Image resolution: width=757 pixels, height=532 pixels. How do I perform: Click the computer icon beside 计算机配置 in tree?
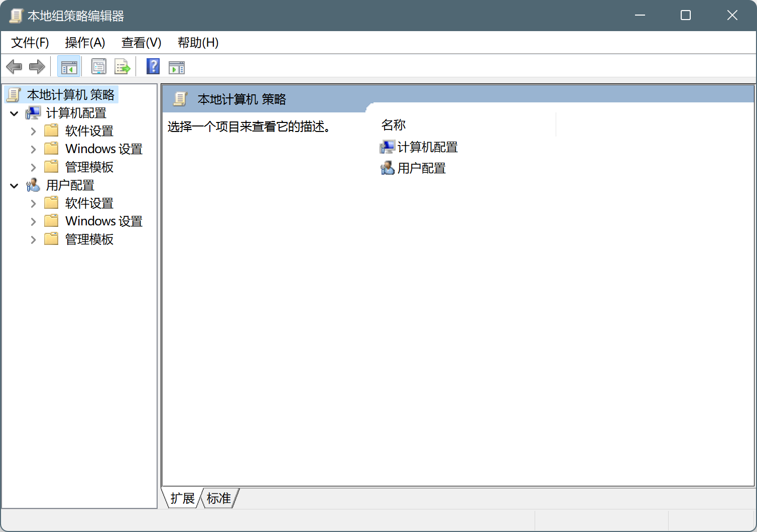pyautogui.click(x=33, y=113)
